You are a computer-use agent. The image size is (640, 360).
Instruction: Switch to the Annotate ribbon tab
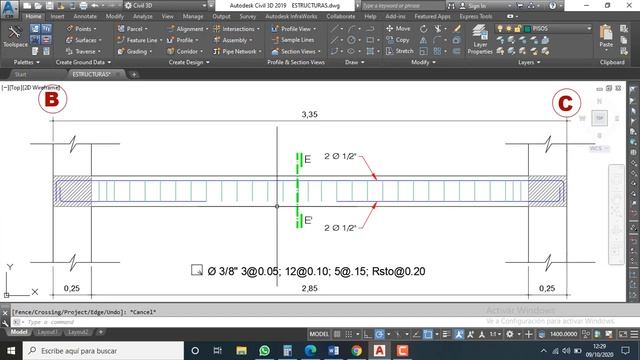point(85,17)
